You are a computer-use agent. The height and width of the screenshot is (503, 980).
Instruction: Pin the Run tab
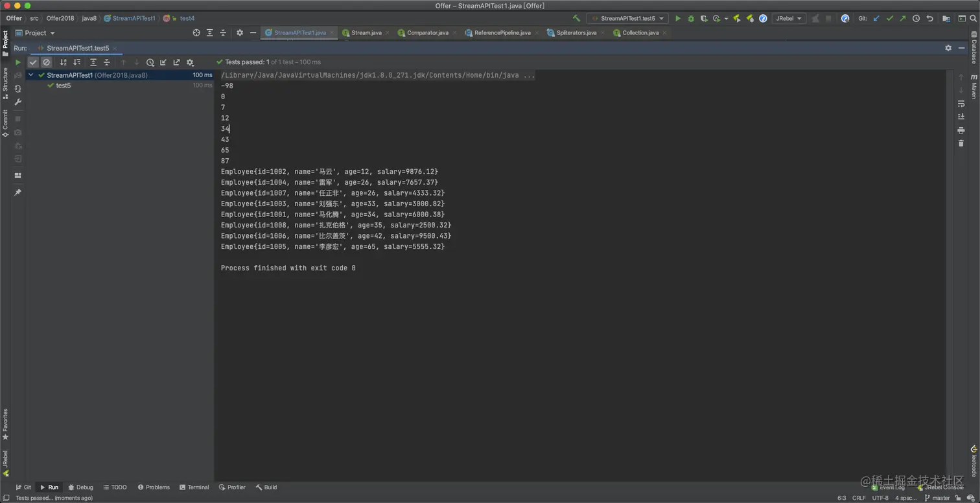[17, 193]
